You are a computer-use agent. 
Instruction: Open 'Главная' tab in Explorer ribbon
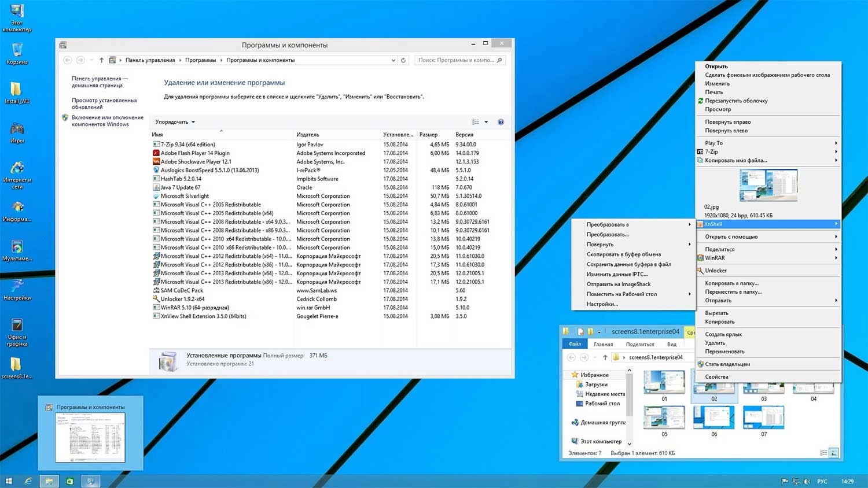603,344
